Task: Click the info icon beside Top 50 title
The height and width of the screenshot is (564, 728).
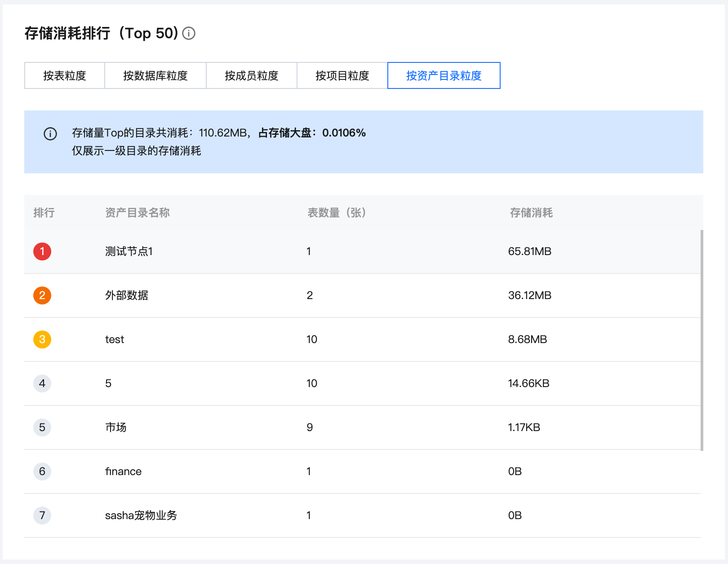Action: tap(189, 33)
